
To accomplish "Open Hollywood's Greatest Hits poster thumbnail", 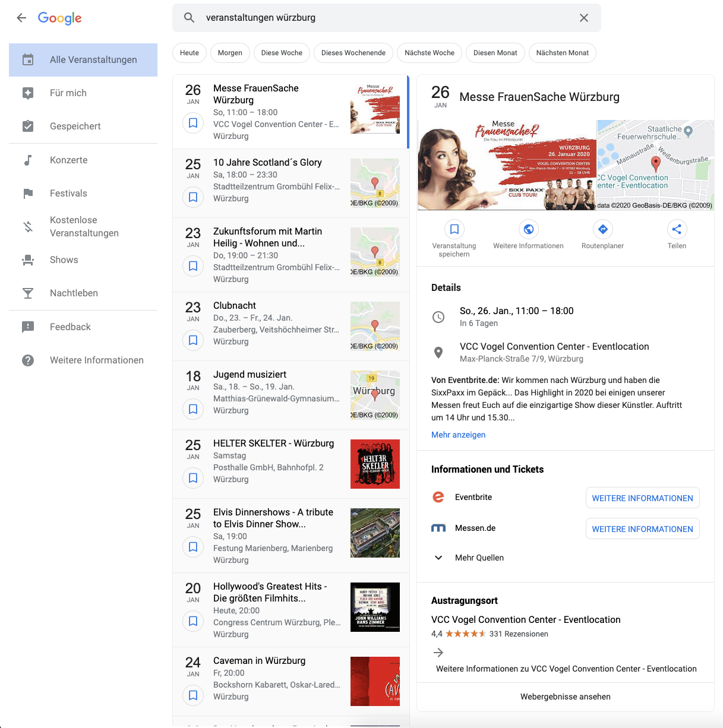I will [x=375, y=607].
